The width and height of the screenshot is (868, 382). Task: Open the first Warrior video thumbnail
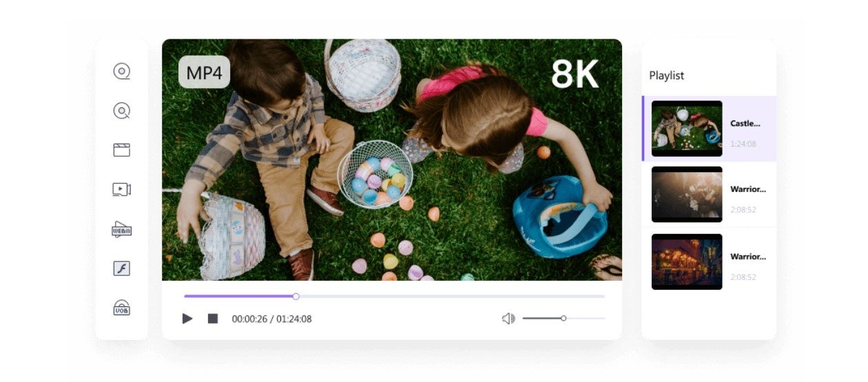[x=687, y=194]
